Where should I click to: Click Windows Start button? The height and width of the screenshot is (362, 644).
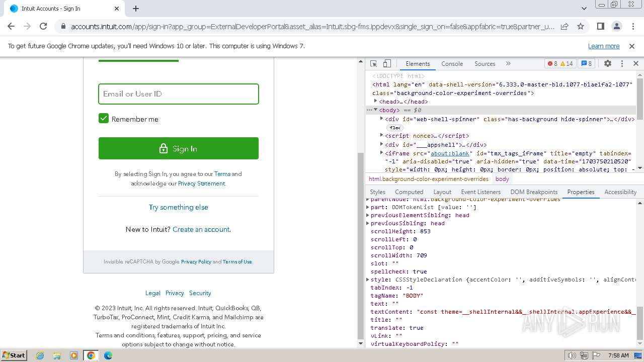(14, 355)
